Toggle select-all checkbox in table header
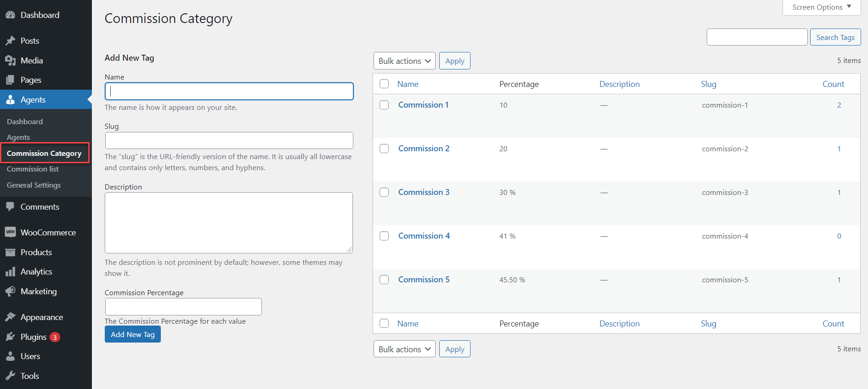 (384, 84)
